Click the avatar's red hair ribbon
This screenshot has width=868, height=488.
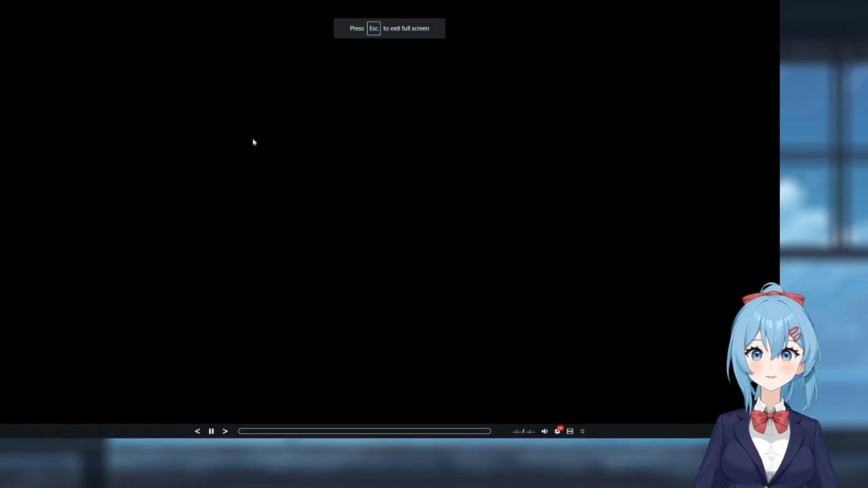tap(773, 298)
